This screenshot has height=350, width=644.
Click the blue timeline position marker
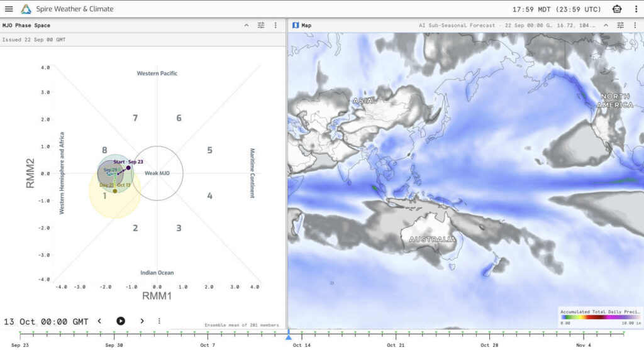[x=288, y=336]
